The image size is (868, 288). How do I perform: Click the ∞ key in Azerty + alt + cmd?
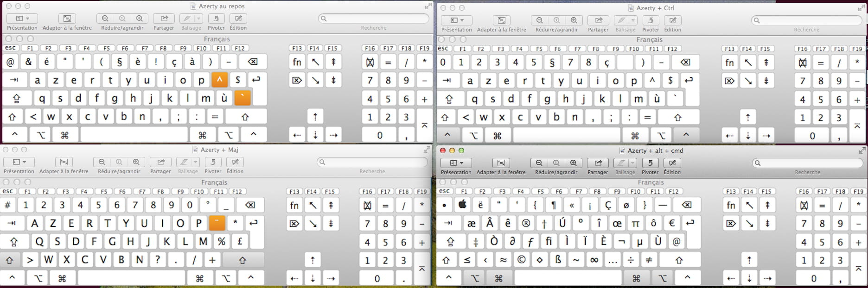pos(594,260)
